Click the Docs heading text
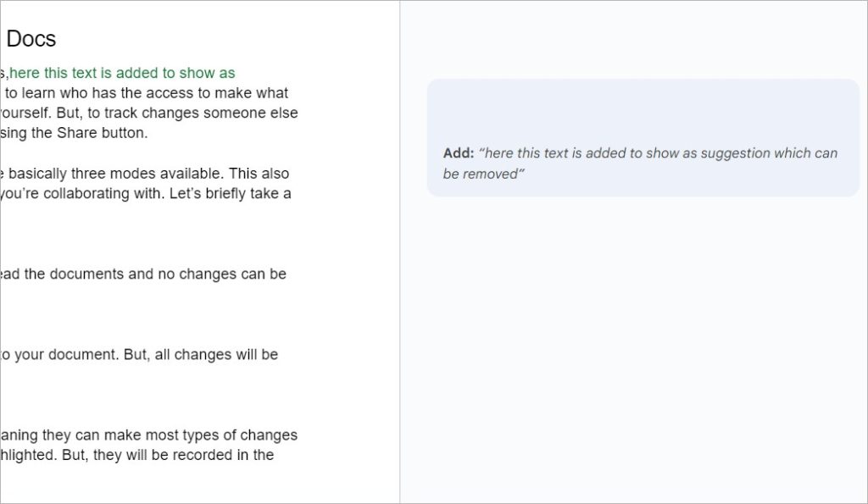The image size is (868, 504). pos(31,39)
